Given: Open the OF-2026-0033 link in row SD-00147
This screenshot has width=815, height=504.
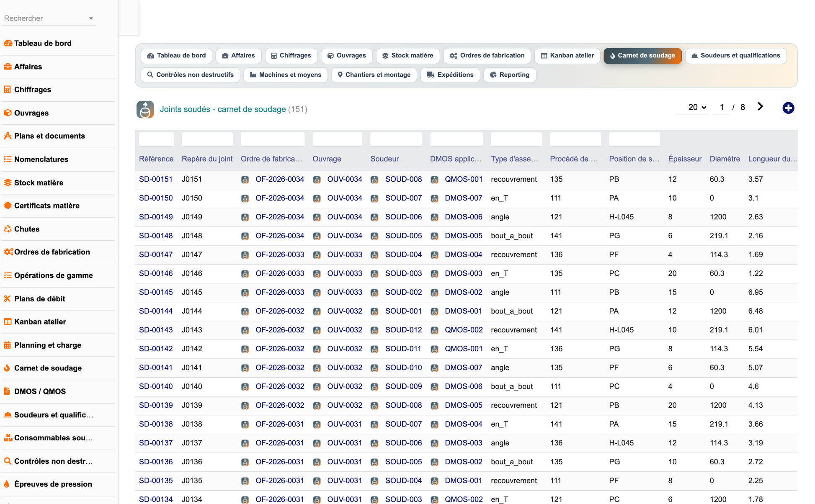Looking at the screenshot, I should 280,255.
